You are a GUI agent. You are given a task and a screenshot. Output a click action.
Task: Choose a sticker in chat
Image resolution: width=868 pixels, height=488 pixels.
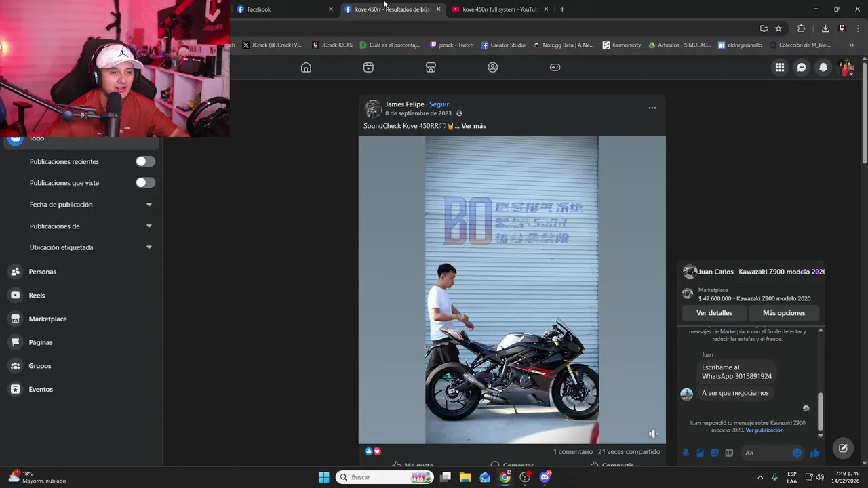point(715,453)
